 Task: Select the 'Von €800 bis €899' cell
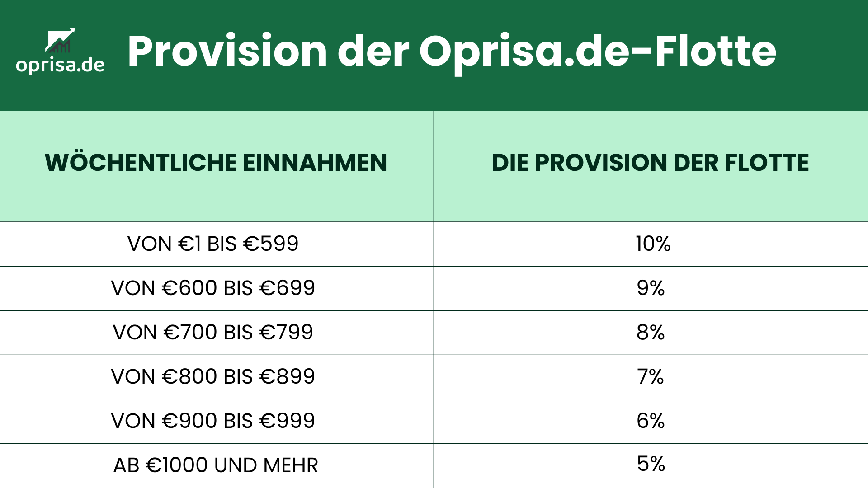coord(213,377)
